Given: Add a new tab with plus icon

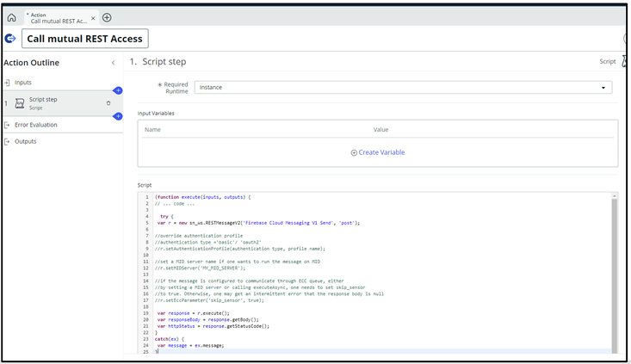Looking at the screenshot, I should click(107, 17).
